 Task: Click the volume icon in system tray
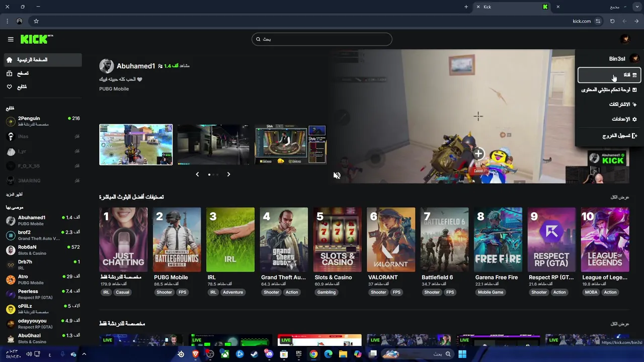(x=29, y=354)
